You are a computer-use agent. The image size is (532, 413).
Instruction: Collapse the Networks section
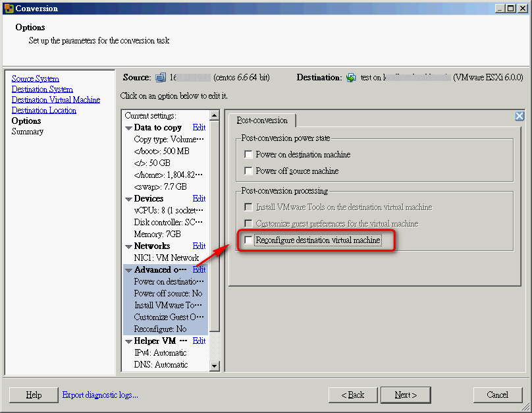click(128, 247)
